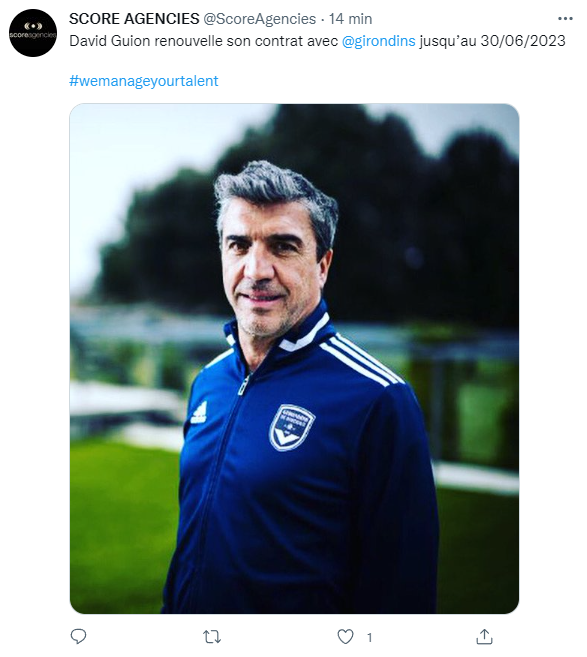The height and width of the screenshot is (657, 587).
Task: Click the Adidas logo on the jacket
Action: [199, 413]
